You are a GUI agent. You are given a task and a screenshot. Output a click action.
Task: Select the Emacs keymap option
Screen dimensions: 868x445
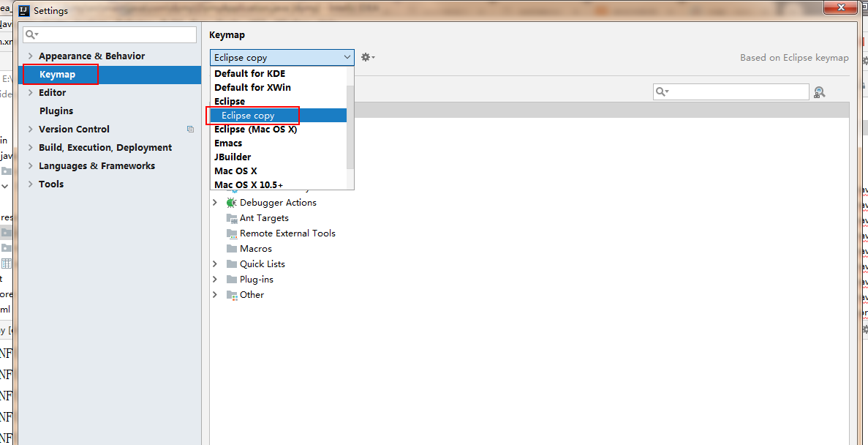tap(279, 143)
